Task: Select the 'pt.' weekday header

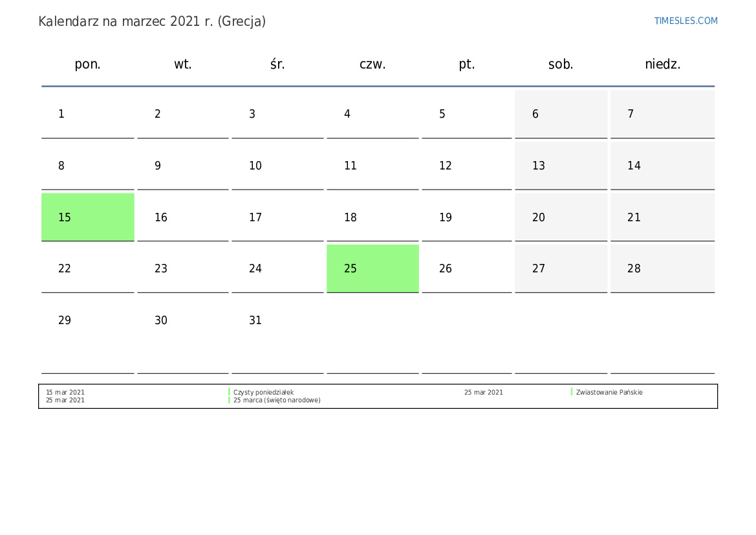Action: (467, 64)
